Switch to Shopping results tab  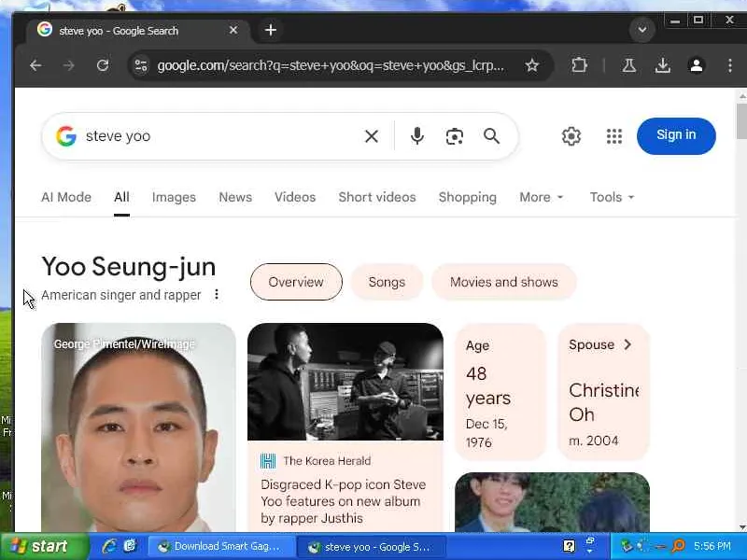pos(468,197)
